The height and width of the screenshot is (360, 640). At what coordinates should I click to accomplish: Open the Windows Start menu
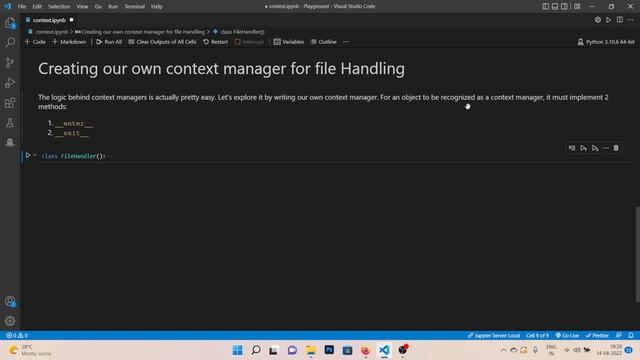pos(237,350)
